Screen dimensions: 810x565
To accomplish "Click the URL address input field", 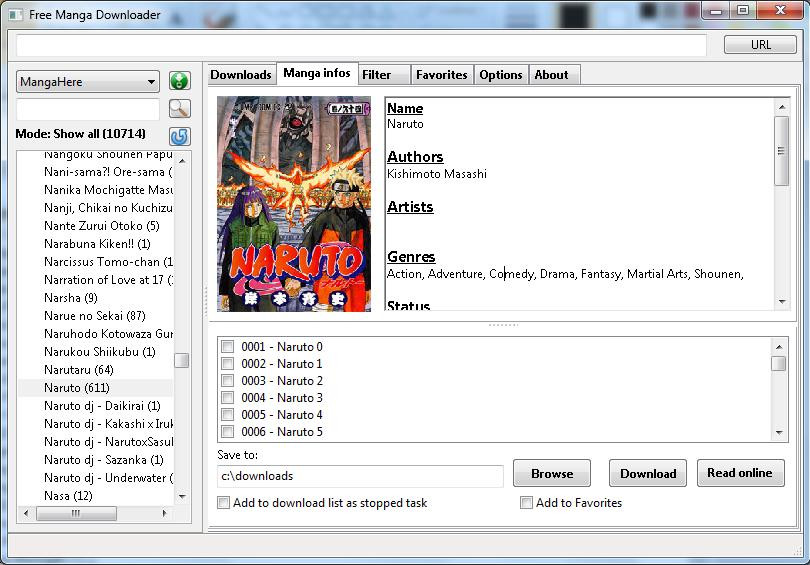I will tap(361, 45).
